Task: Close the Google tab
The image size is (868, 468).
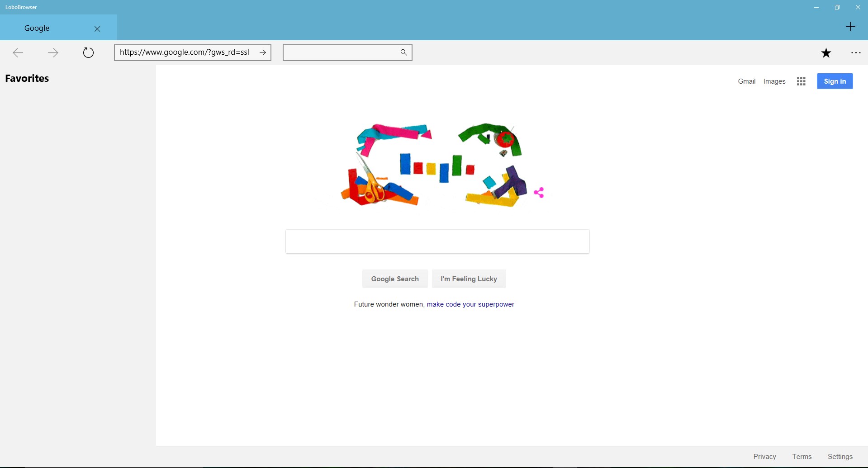Action: tap(97, 28)
